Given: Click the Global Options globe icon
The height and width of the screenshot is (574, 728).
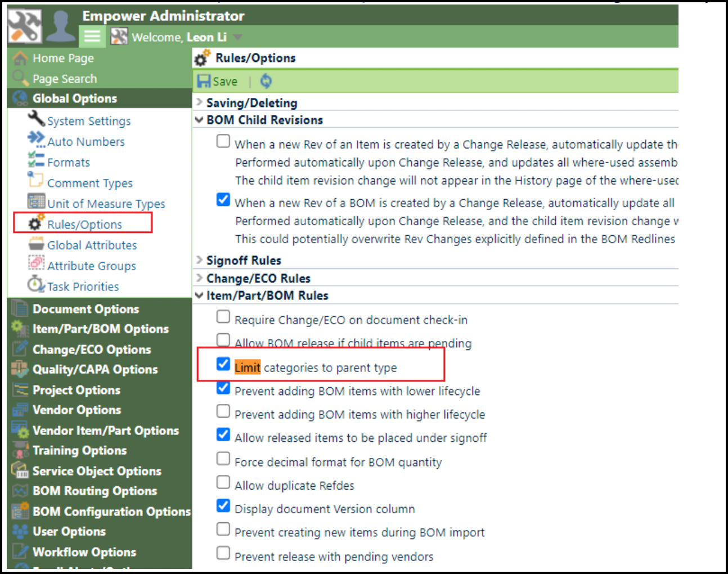Looking at the screenshot, I should (20, 98).
